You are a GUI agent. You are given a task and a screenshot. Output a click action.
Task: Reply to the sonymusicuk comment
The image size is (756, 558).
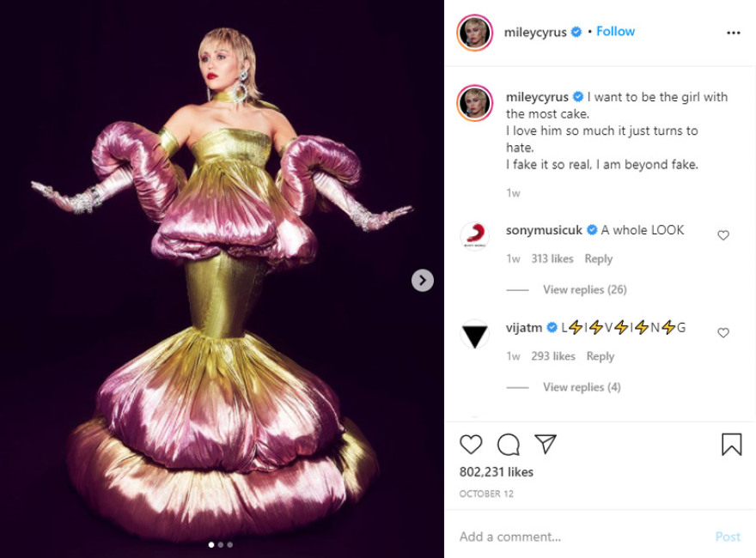tap(598, 258)
